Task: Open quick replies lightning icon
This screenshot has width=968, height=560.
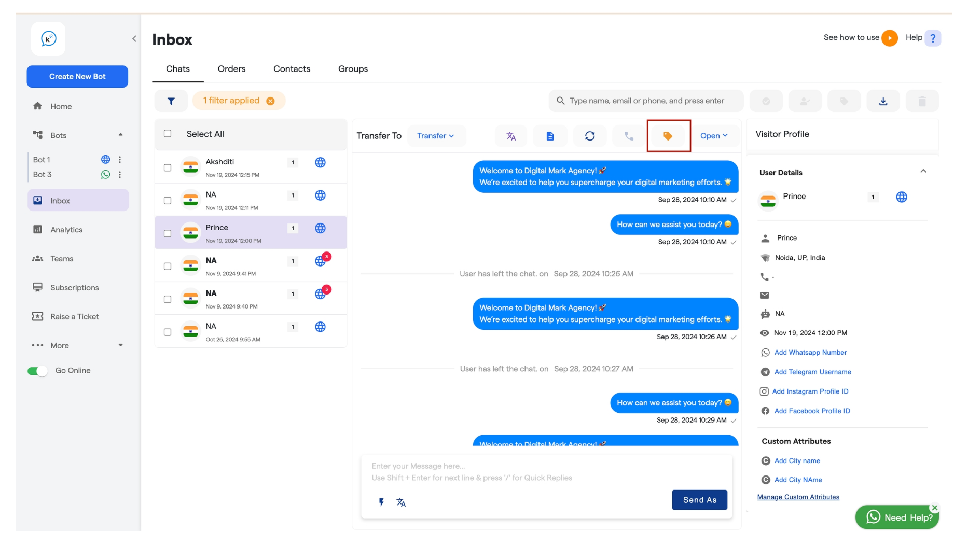Action: click(x=381, y=502)
